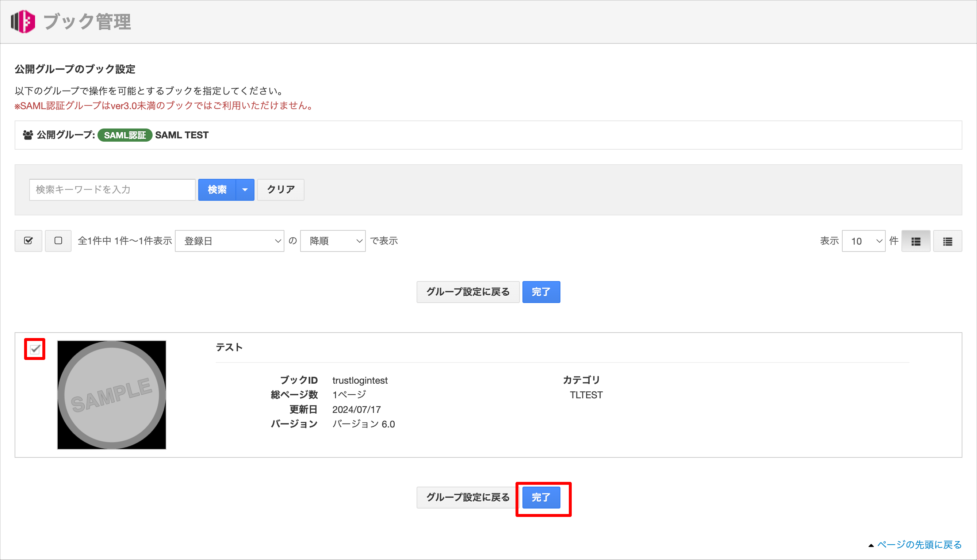Screen dimensions: 977x560
Task: Open the 降順 sort order dropdown
Action: (333, 241)
